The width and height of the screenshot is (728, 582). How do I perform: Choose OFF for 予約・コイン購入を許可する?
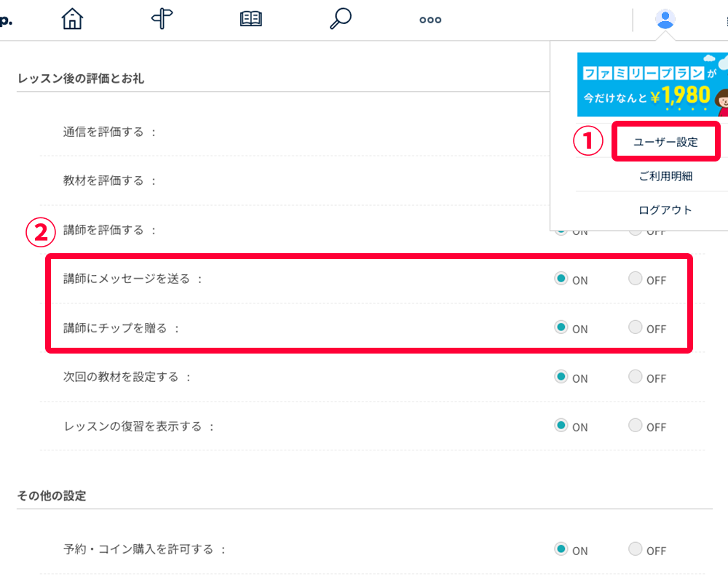636,549
